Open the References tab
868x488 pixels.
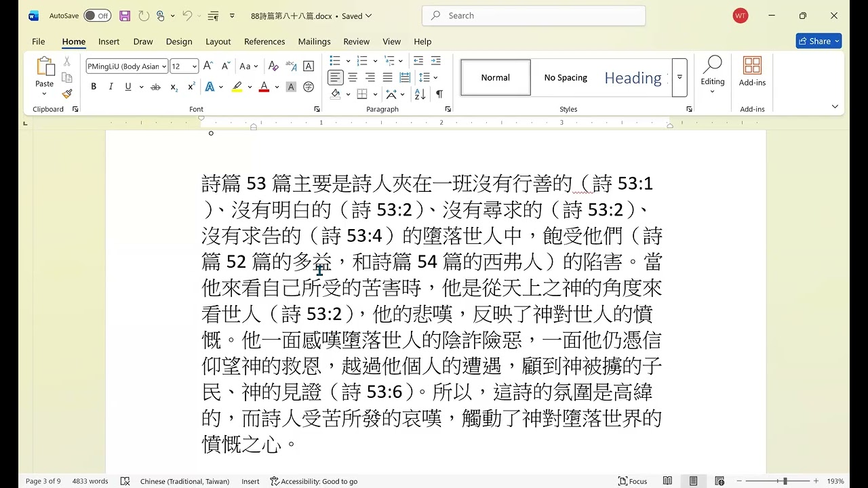click(264, 41)
